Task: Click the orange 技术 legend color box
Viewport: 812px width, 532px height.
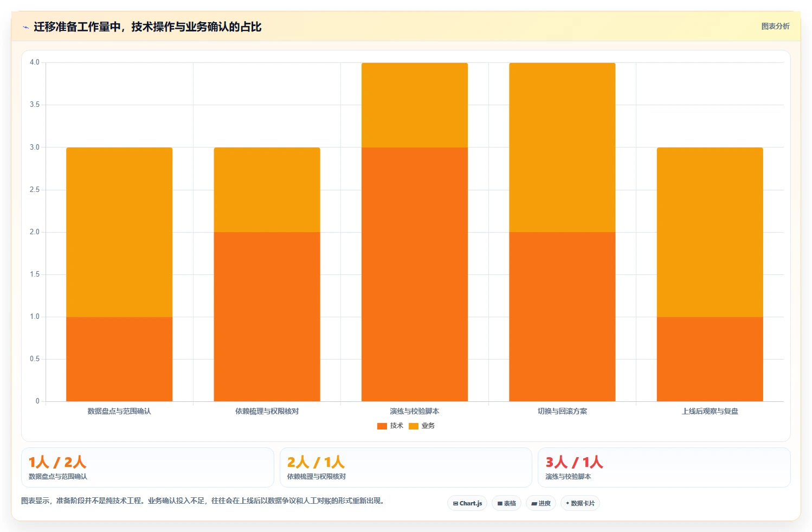Action: pyautogui.click(x=382, y=426)
